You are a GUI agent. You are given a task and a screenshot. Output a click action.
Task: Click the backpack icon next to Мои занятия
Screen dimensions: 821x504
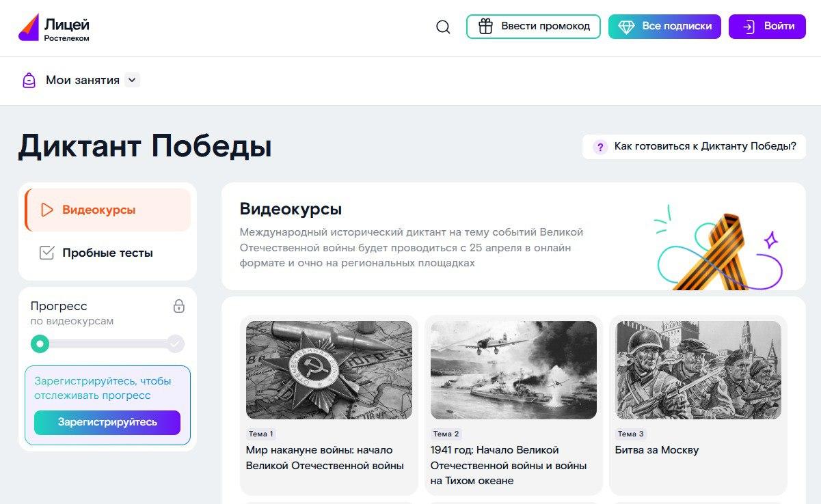coord(28,80)
